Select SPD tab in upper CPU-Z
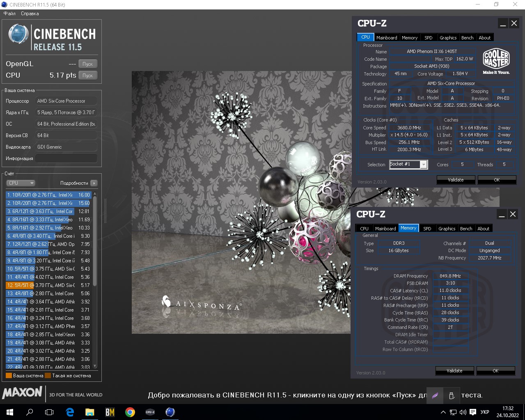The height and width of the screenshot is (420, 525). pyautogui.click(x=429, y=37)
